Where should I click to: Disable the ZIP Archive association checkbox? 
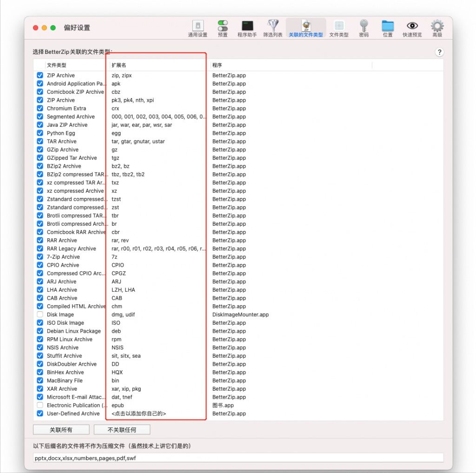coord(40,75)
